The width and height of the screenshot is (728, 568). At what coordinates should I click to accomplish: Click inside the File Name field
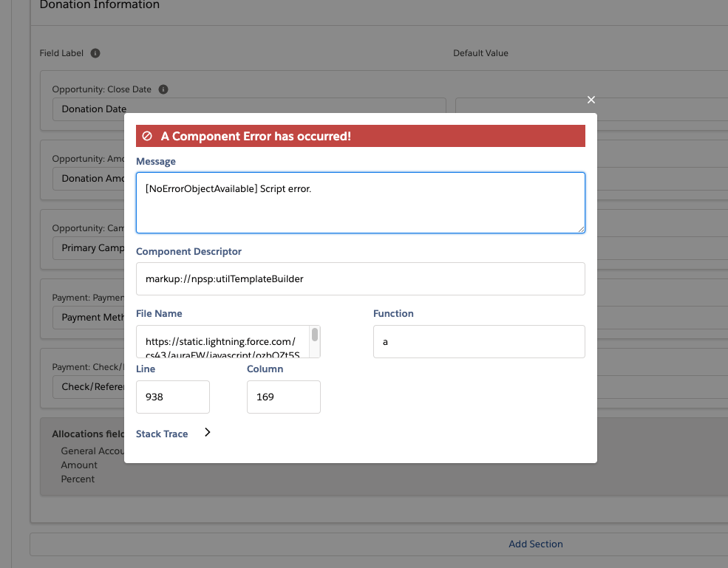point(222,341)
